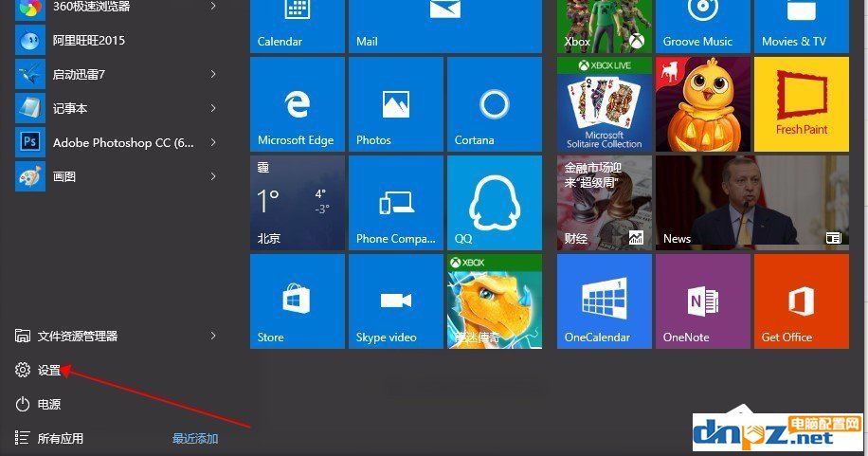Click the 最近添加 recently added link
The width and height of the screenshot is (868, 456).
[195, 438]
